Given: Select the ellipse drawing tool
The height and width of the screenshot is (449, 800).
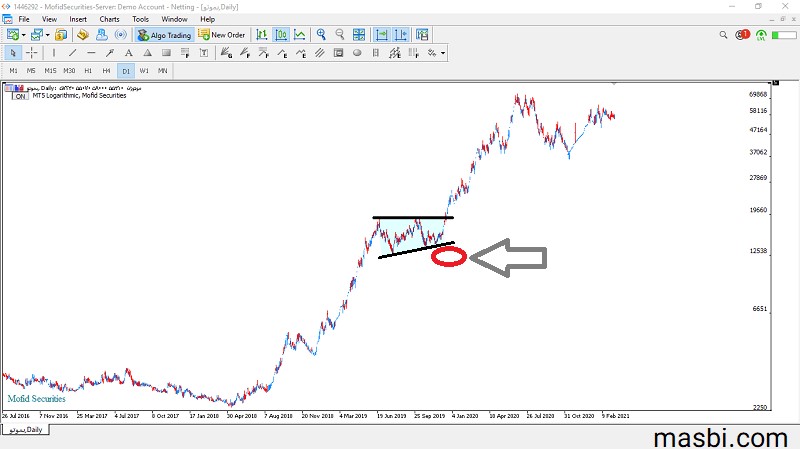Looking at the screenshot, I should pos(357,53).
